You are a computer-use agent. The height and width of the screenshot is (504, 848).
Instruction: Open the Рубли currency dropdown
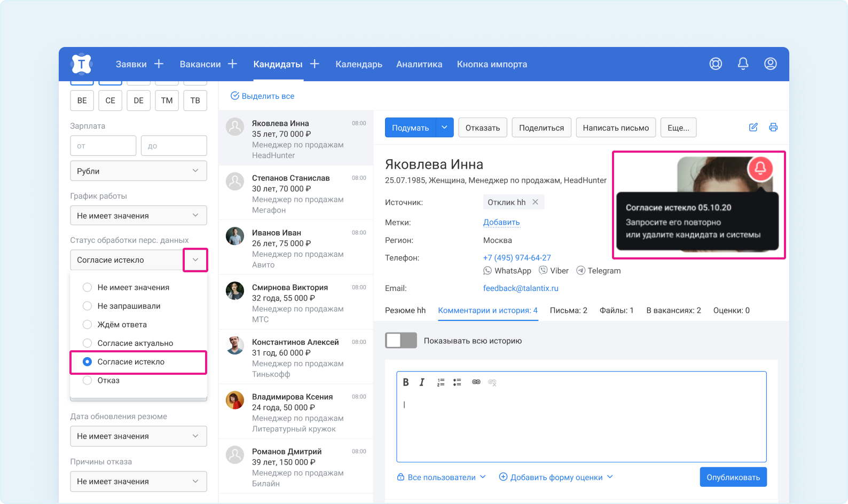pyautogui.click(x=138, y=171)
